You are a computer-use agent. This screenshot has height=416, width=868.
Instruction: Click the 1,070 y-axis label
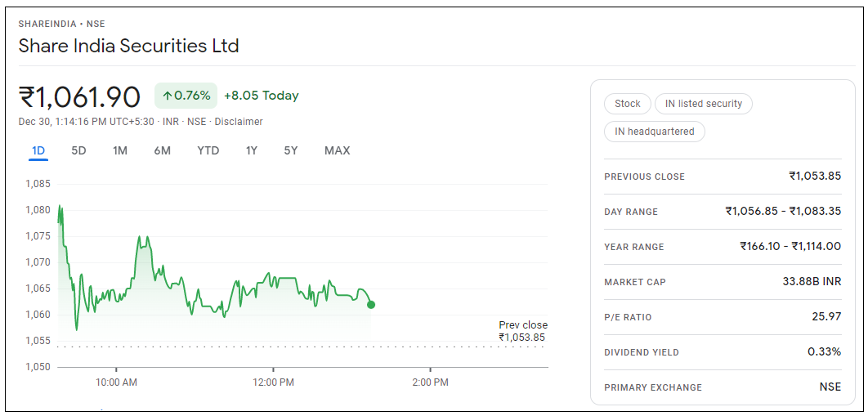pos(37,263)
